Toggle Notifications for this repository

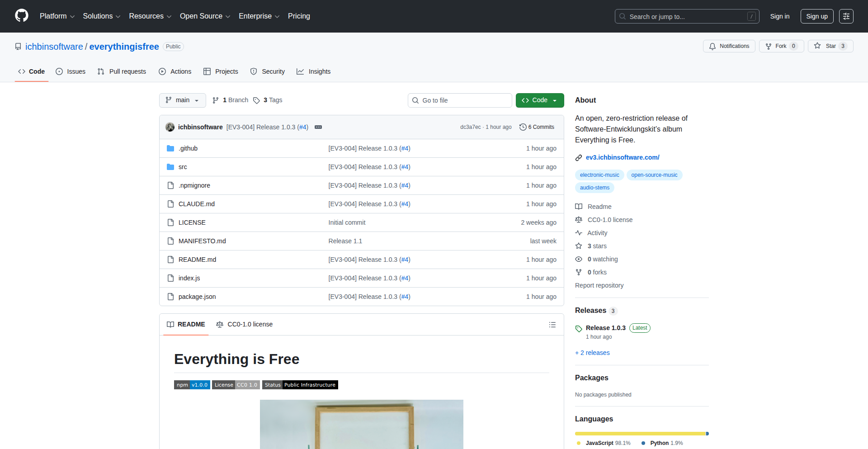tap(729, 46)
